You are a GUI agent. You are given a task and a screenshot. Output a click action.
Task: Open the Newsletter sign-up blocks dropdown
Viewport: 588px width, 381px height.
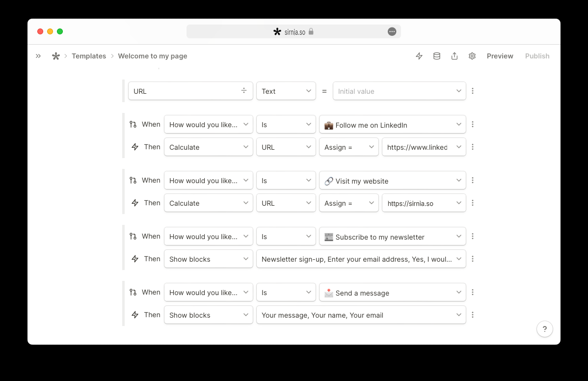pyautogui.click(x=361, y=259)
